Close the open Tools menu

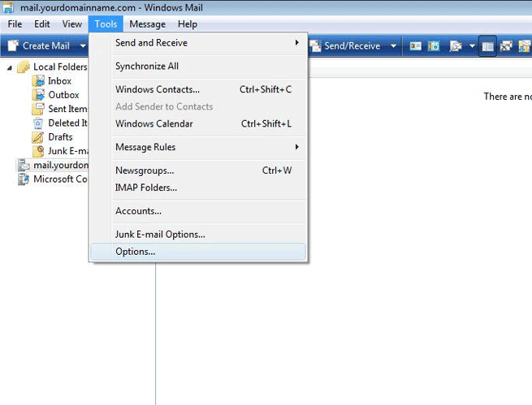[106, 24]
